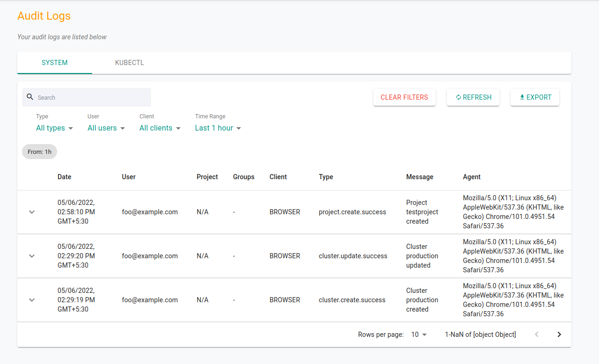Click BROWSER in cluster.update.success row

click(285, 256)
